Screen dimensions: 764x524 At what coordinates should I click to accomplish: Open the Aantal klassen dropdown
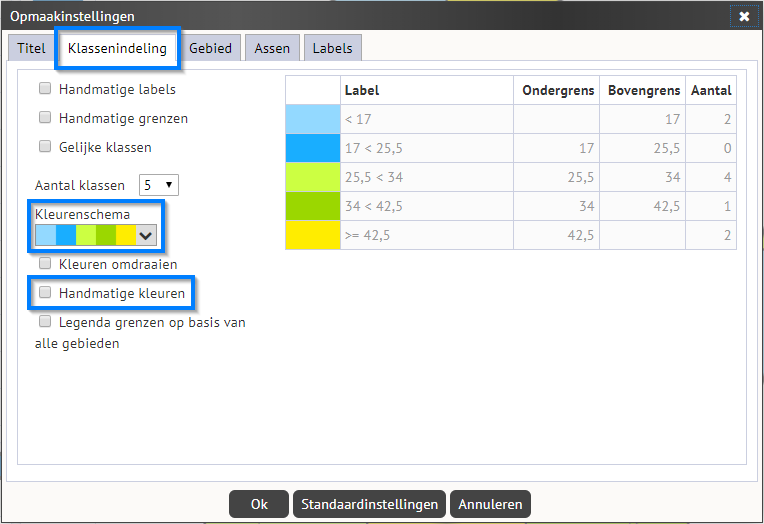point(159,185)
